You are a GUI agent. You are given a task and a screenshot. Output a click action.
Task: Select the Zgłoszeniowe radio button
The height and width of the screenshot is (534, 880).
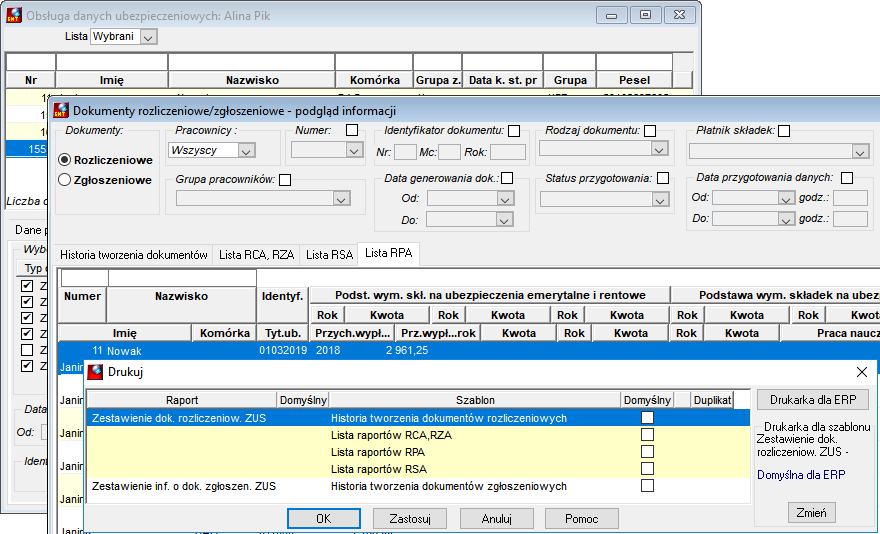[x=65, y=180]
